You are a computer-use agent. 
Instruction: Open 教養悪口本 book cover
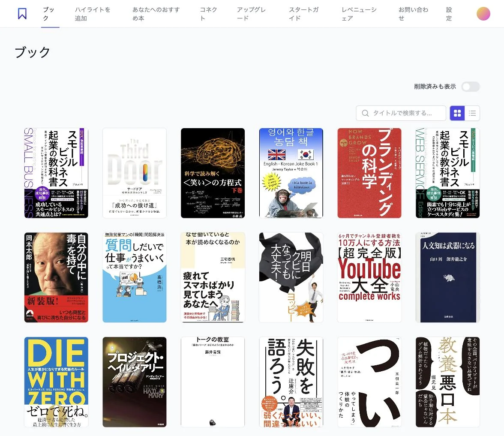pos(447,382)
